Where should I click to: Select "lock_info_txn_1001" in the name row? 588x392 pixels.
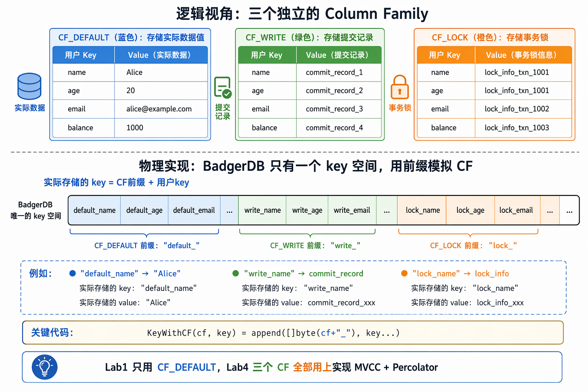(x=517, y=72)
